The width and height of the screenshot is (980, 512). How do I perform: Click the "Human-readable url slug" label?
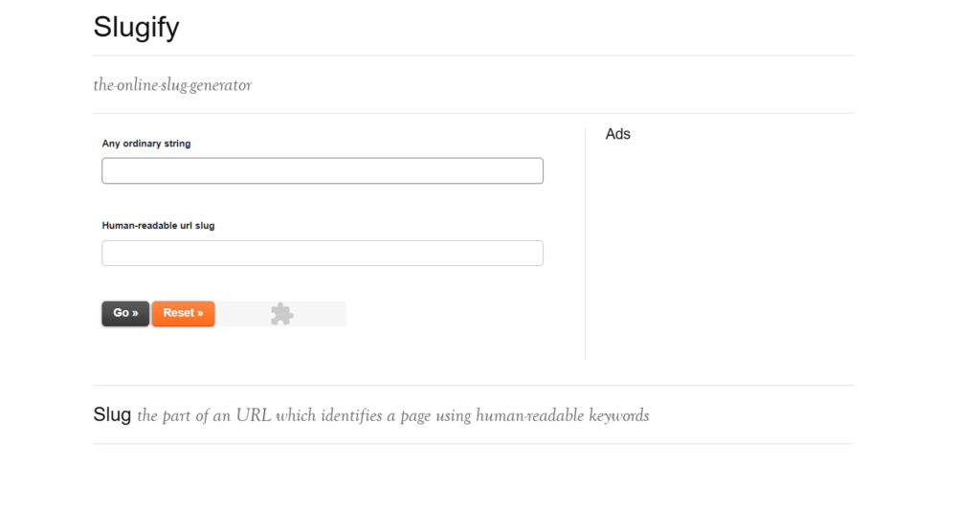[158, 226]
